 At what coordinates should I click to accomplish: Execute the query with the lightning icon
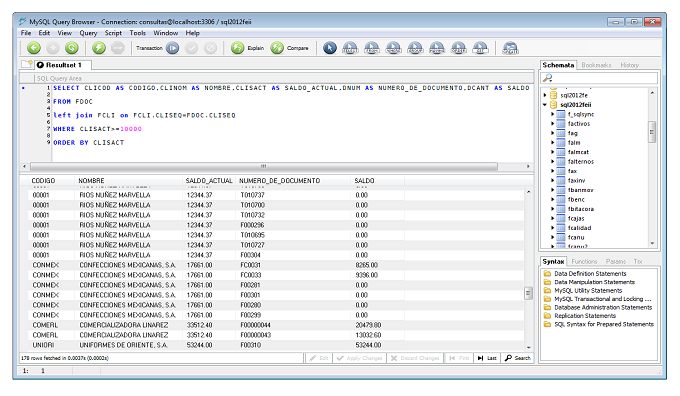(99, 48)
